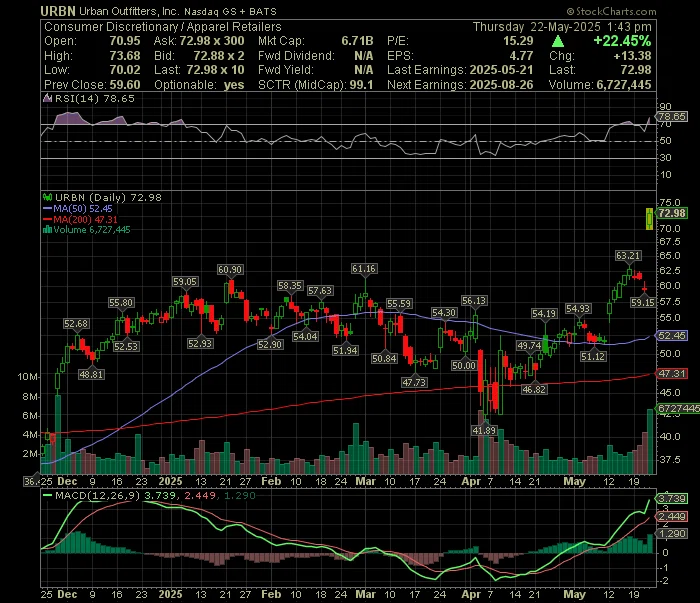The image size is (700, 603).
Task: Click the 60.90 January high label
Action: click(x=230, y=269)
